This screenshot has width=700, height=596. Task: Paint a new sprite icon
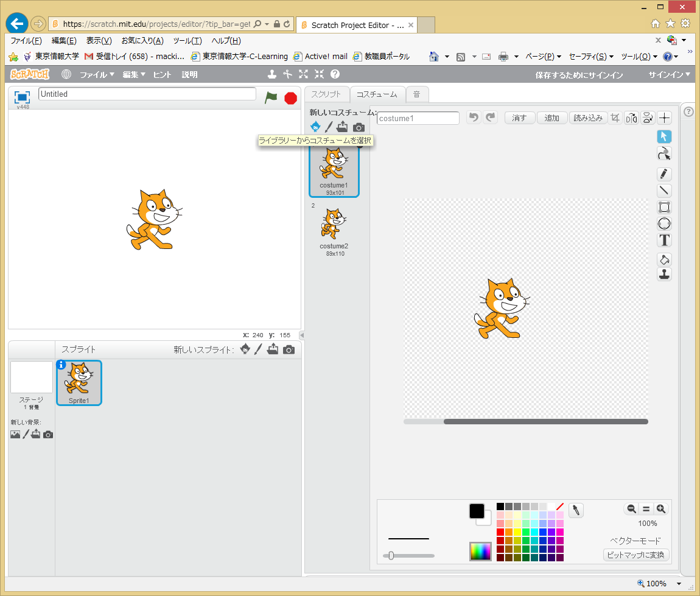click(258, 349)
